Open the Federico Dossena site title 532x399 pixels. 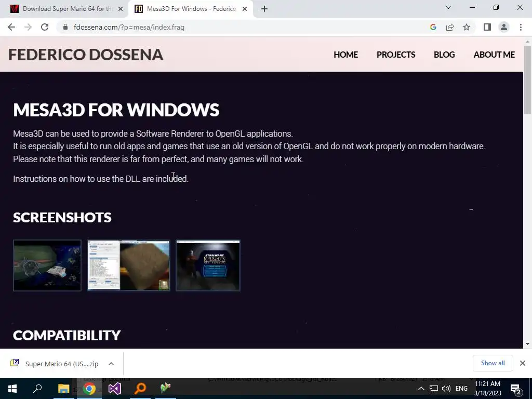[86, 55]
